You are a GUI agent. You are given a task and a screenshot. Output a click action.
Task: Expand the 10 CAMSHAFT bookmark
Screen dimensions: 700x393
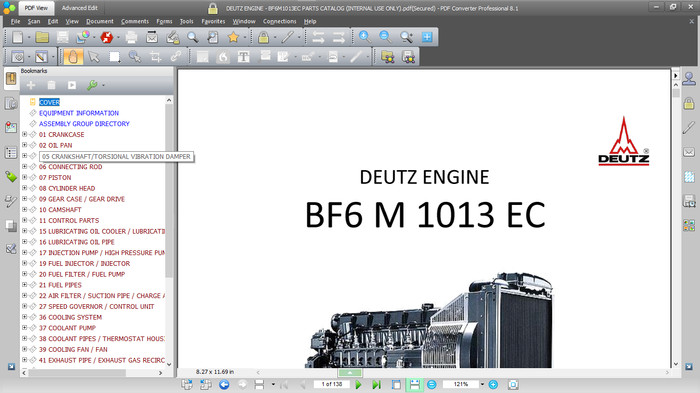click(25, 209)
